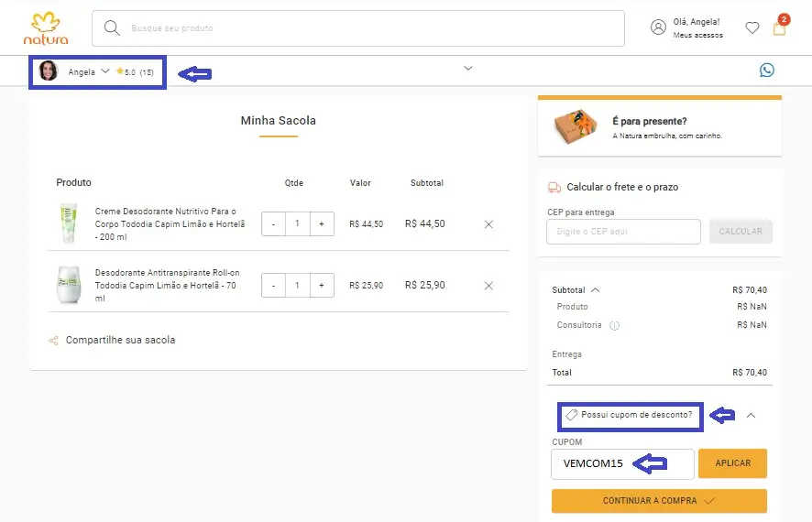The image size is (812, 522).
Task: Collapse the coupon section chevron
Action: coord(751,415)
